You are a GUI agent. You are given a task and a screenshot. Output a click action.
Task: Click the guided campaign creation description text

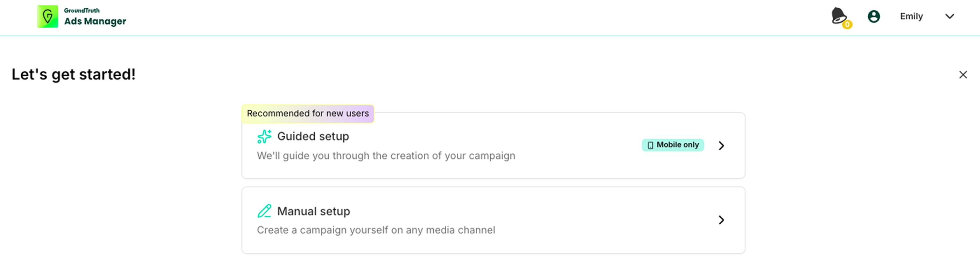coord(386,156)
